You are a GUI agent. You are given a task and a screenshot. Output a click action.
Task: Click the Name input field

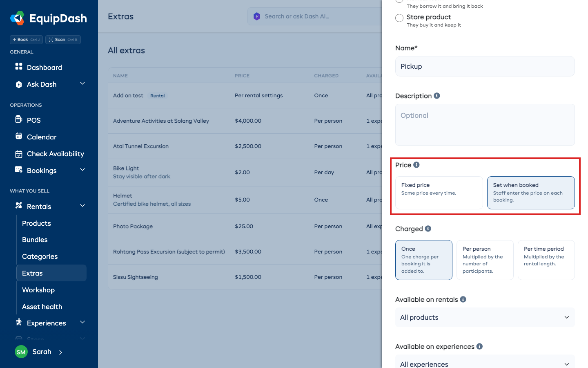[x=485, y=66]
